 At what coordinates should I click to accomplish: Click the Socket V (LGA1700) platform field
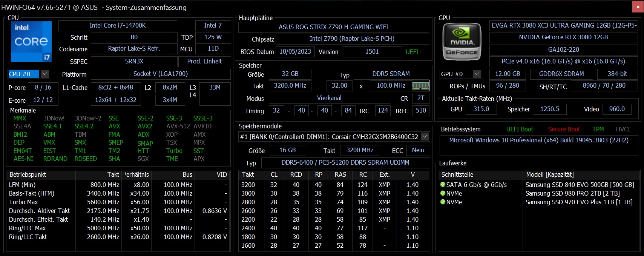[161, 74]
